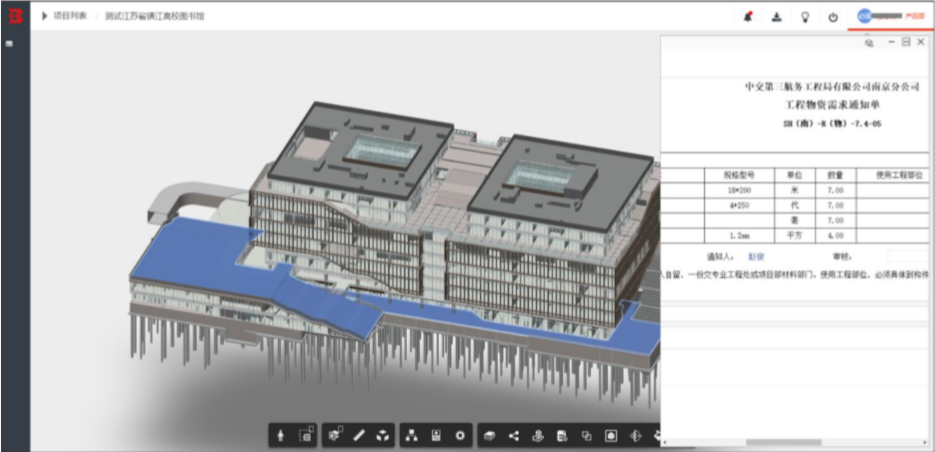The image size is (935, 452).
Task: Click the framed snapshot icon
Action: [611, 436]
